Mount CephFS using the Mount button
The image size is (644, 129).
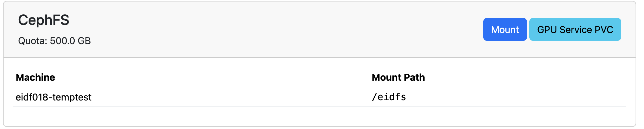pyautogui.click(x=505, y=29)
